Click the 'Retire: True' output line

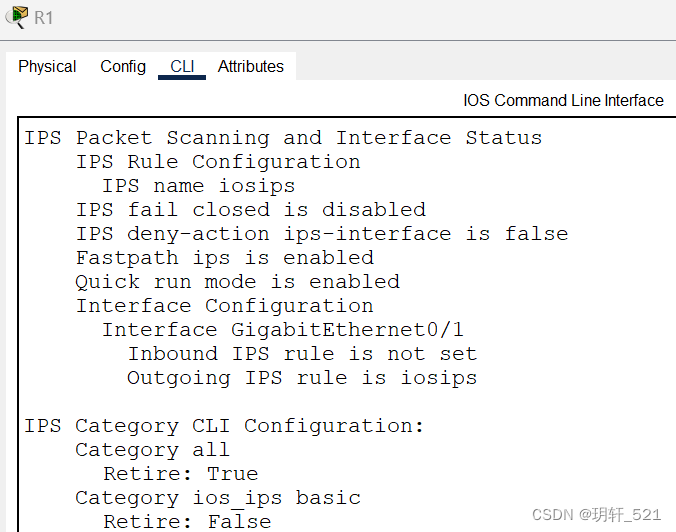181,474
